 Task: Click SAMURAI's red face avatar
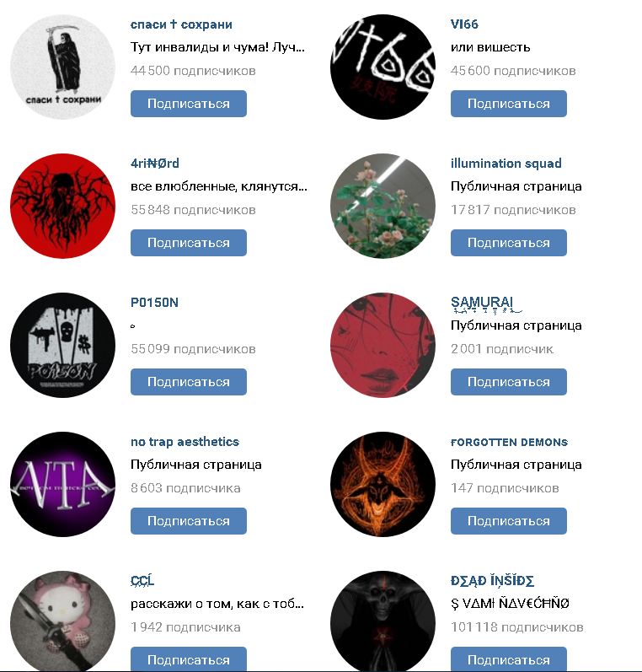[383, 345]
